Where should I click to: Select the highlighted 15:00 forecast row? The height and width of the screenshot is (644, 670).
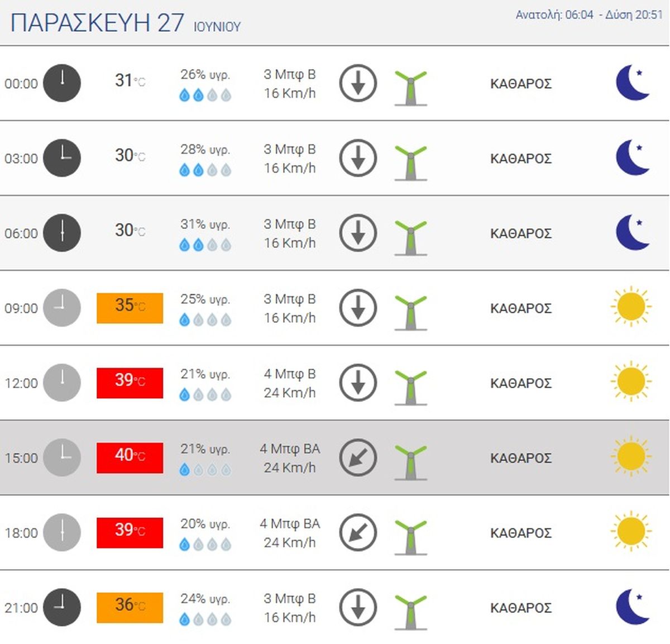335,457
